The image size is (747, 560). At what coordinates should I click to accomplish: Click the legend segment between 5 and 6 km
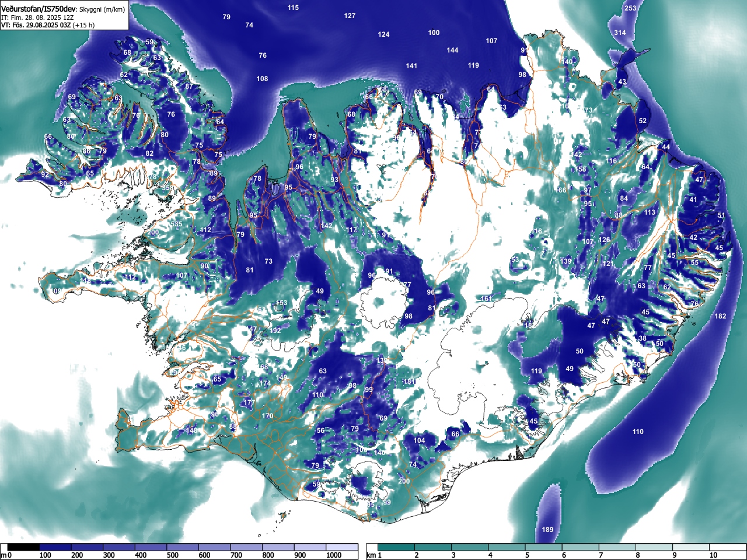(x=545, y=547)
